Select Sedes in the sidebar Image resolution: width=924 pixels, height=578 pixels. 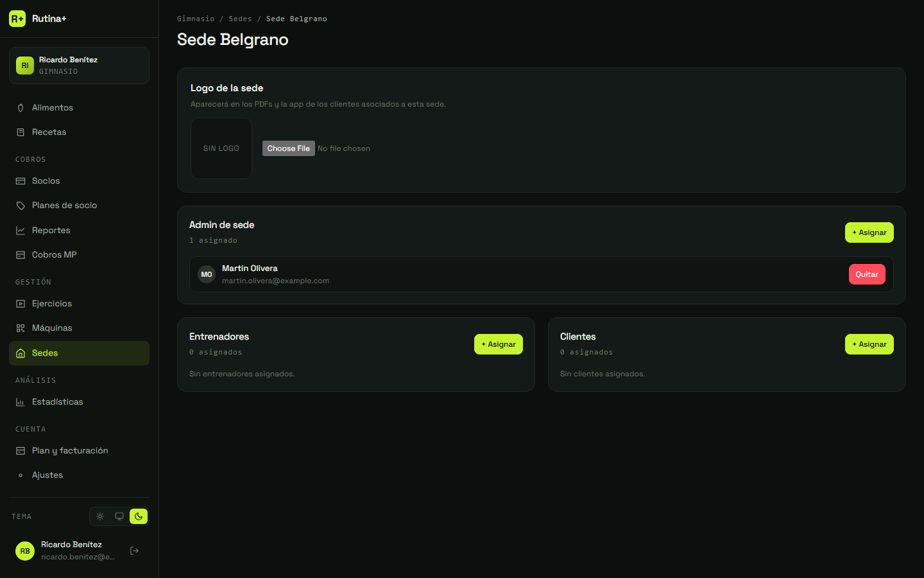tap(79, 353)
